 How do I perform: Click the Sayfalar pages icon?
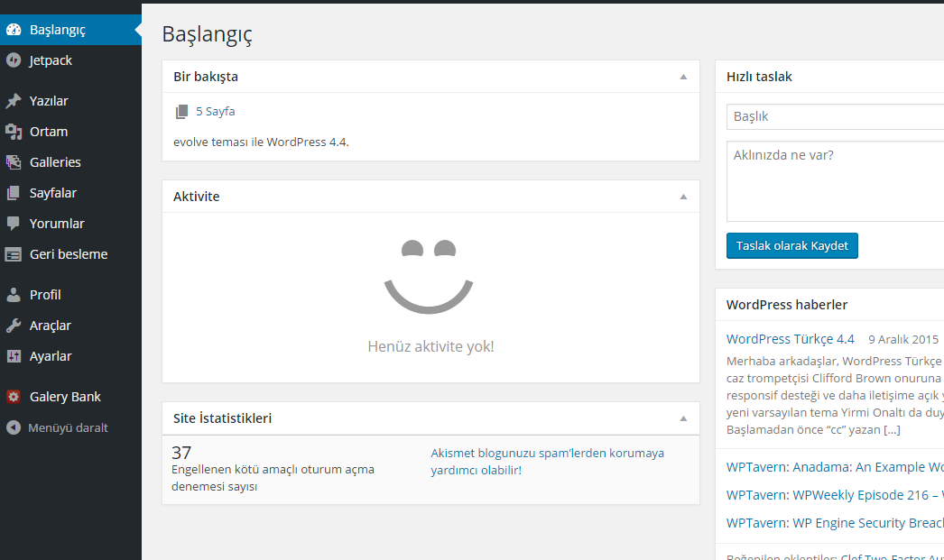[14, 192]
